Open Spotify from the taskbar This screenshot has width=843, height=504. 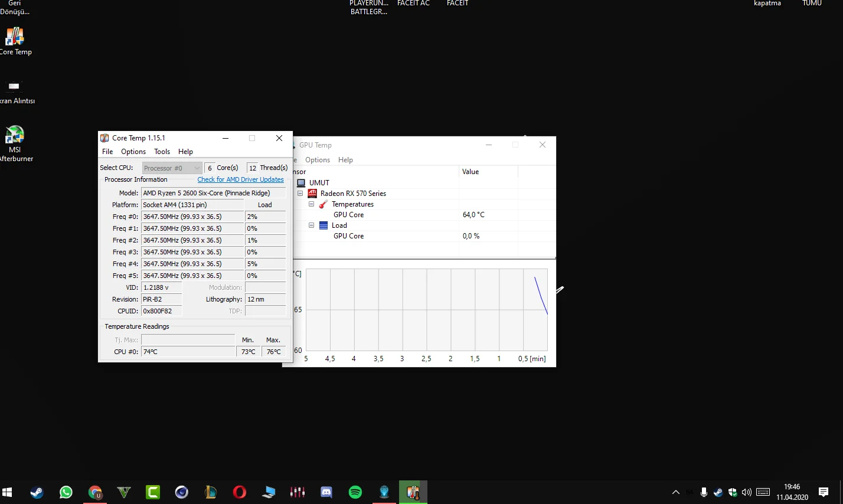tap(355, 492)
